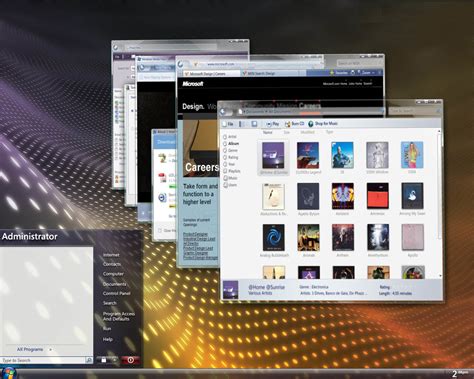Viewport: 474px width, 379px height.
Task: Select the Artist radio option
Action: pyautogui.click(x=225, y=137)
